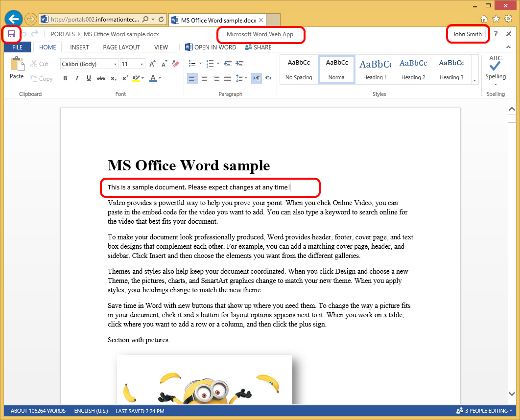This screenshot has width=520, height=420.
Task: Expand the numbering list dropdown arrow
Action: tap(218, 64)
